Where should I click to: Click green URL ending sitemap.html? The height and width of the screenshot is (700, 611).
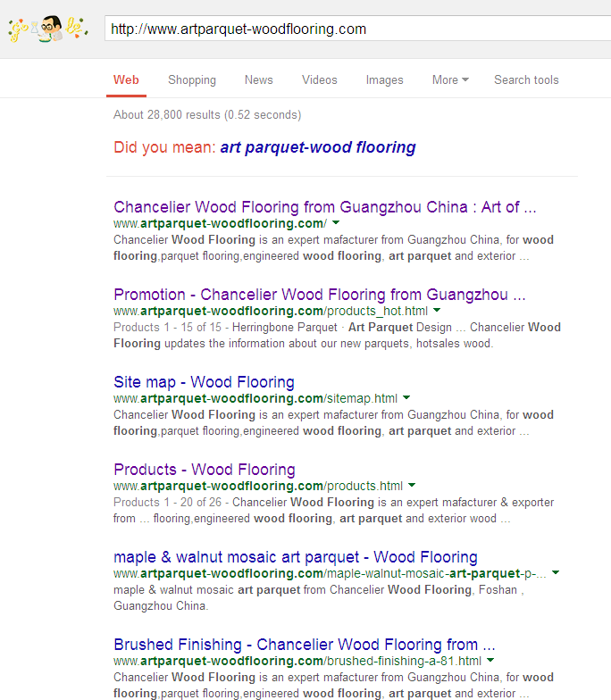pyautogui.click(x=255, y=398)
